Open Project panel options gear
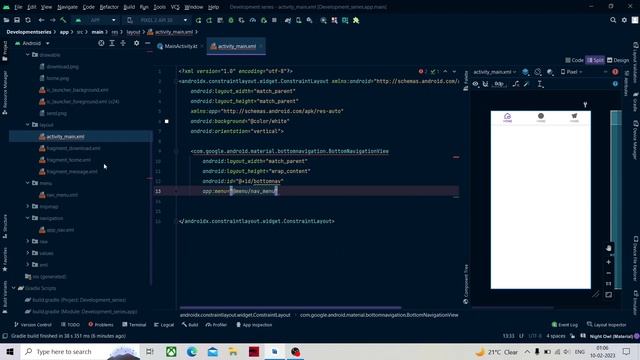This screenshot has height=360, width=640. pyautogui.click(x=136, y=43)
